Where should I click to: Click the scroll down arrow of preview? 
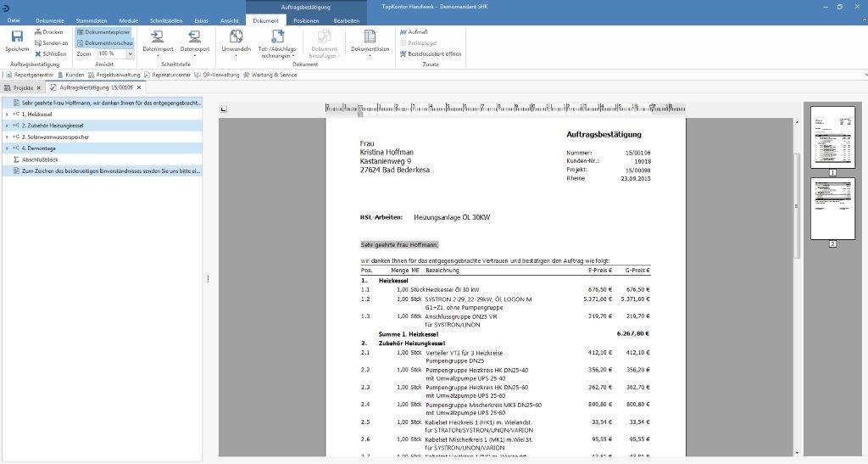click(797, 453)
